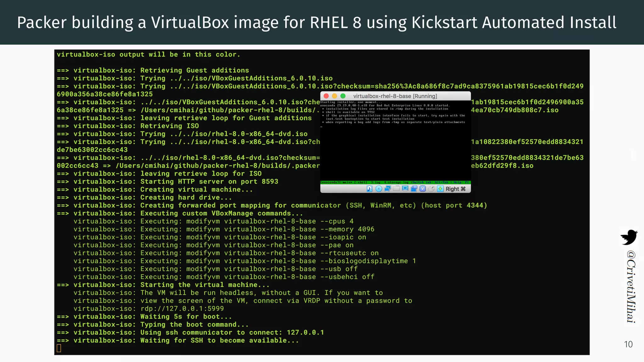Image resolution: width=644 pixels, height=362 pixels.
Task: Click 'Starting installer, one moment...' in VM window
Action: (351, 102)
